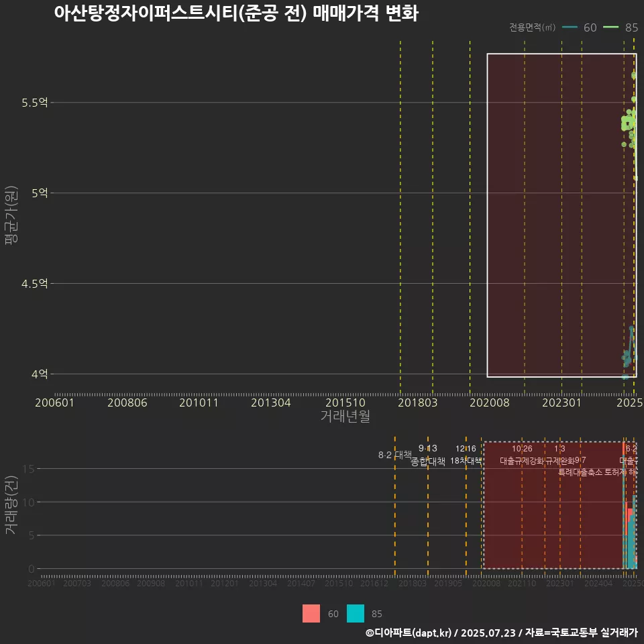Click the 거래량(건) axis title
The image size is (644, 644).
point(11,504)
